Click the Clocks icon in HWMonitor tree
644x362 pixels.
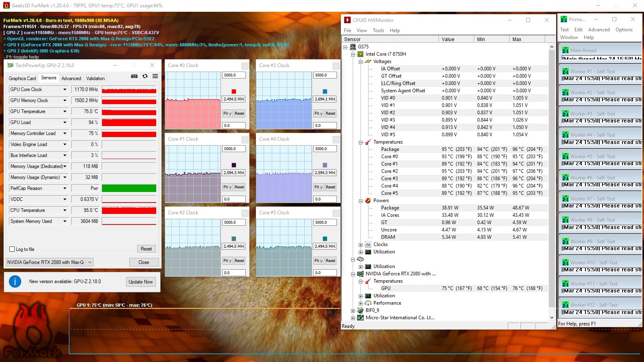(x=368, y=244)
